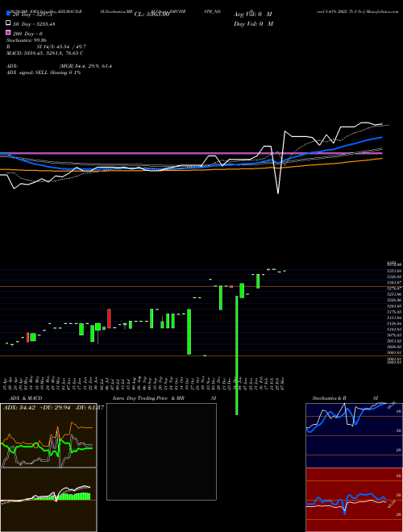Click the red candlestick near 06 Jul

pyautogui.click(x=110, y=318)
